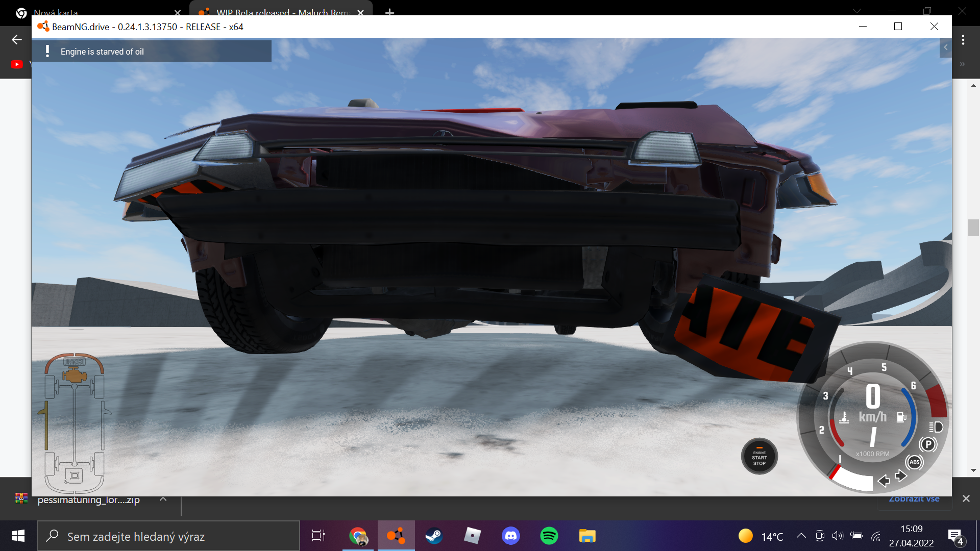This screenshot has width=980, height=551.
Task: Click the 'Sem zadejte hledaný výraz' search box
Action: (168, 536)
